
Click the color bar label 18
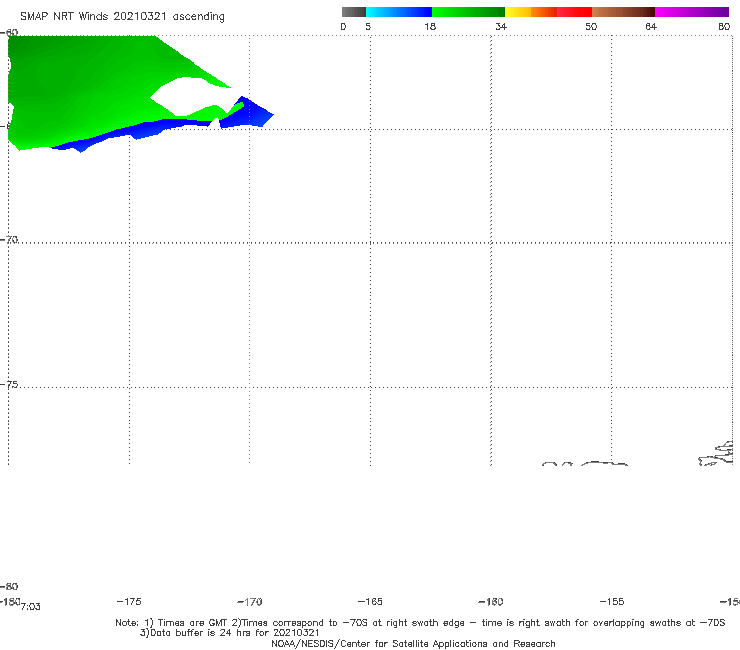pos(430,27)
